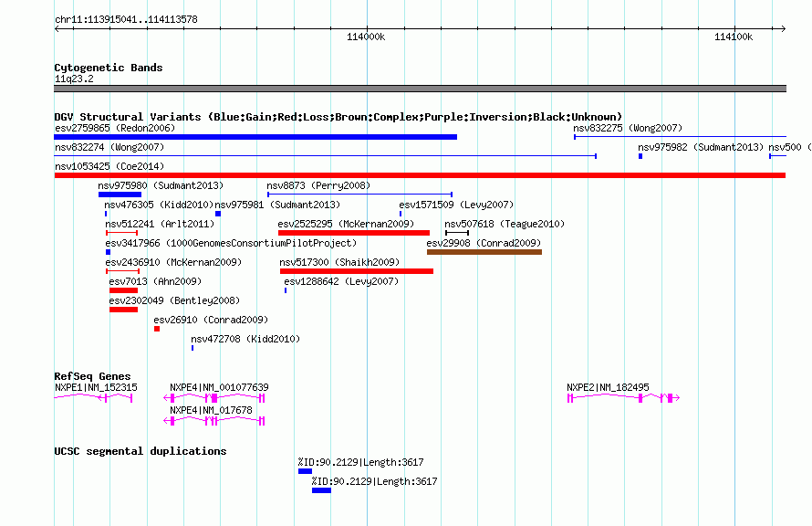Select nsv472708 (Kidd2010) label
Viewport: 812px width, 526px height.
[245, 339]
